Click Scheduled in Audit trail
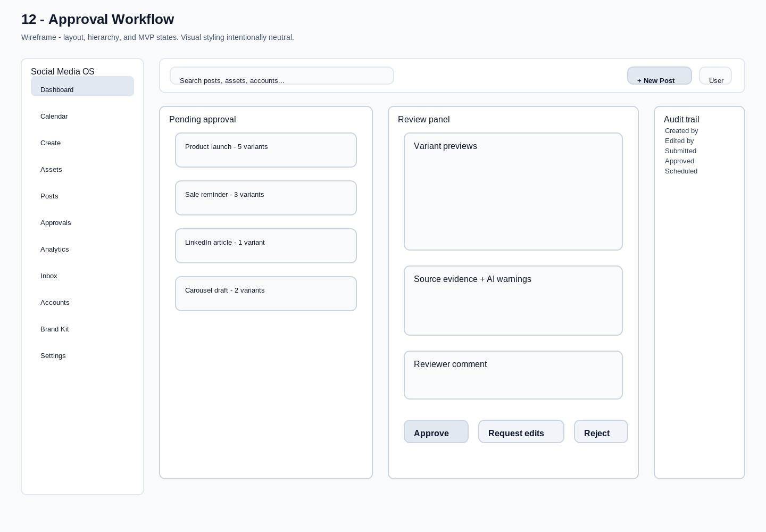The width and height of the screenshot is (766, 532). [x=681, y=171]
